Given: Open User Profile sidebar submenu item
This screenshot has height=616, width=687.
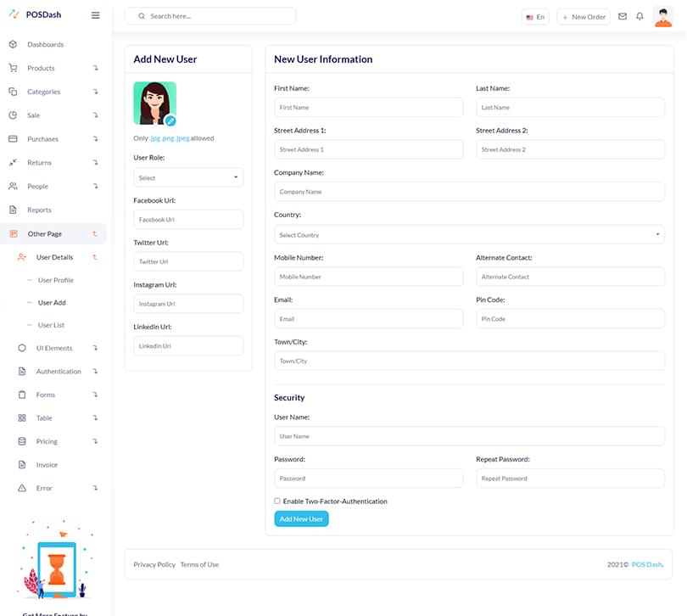Looking at the screenshot, I should pyautogui.click(x=55, y=280).
